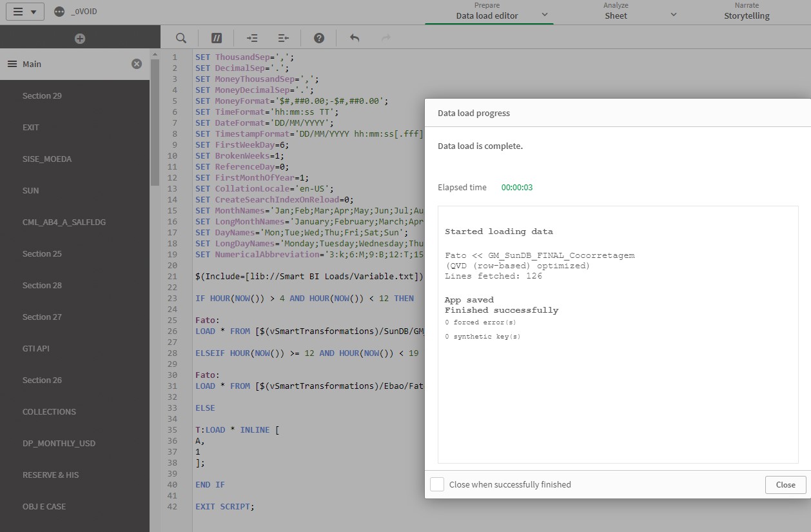The width and height of the screenshot is (811, 532).
Task: Open the COLLECTIONS script section
Action: 75,411
